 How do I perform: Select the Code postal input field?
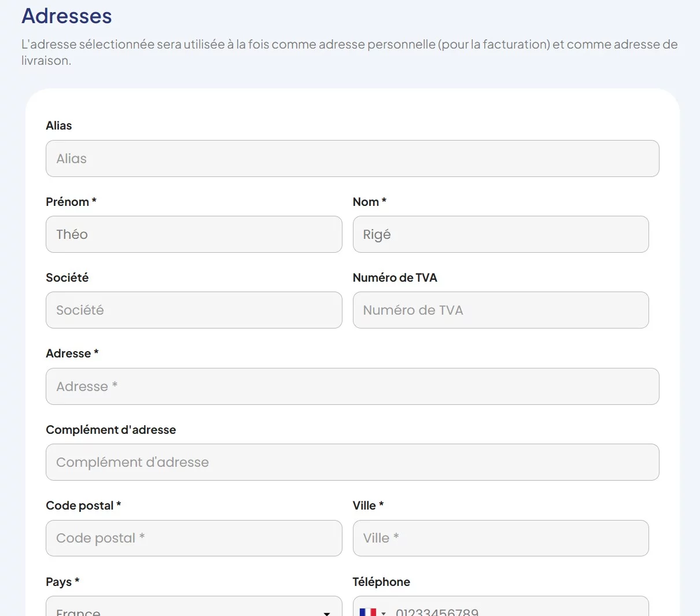coord(193,538)
